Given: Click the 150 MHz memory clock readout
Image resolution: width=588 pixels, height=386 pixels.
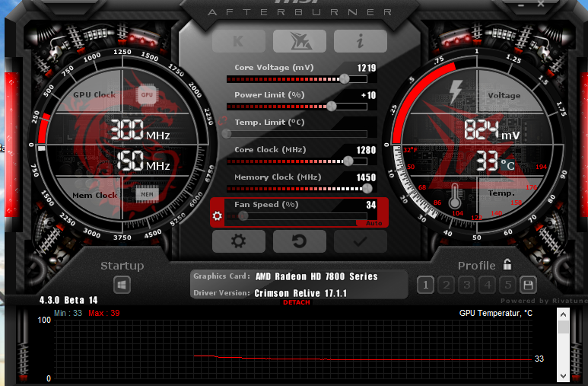Looking at the screenshot, I should (x=143, y=161).
